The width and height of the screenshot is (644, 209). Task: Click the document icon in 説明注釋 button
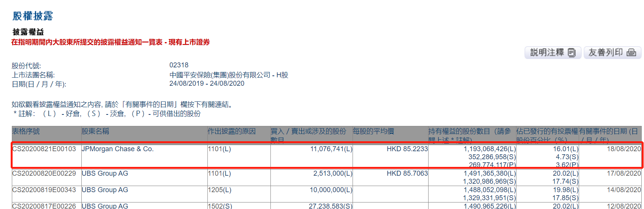571,53
